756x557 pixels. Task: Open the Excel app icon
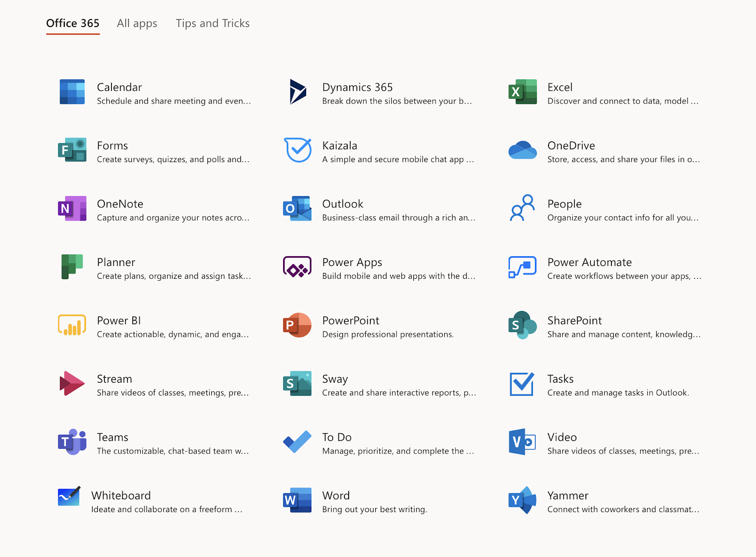523,92
